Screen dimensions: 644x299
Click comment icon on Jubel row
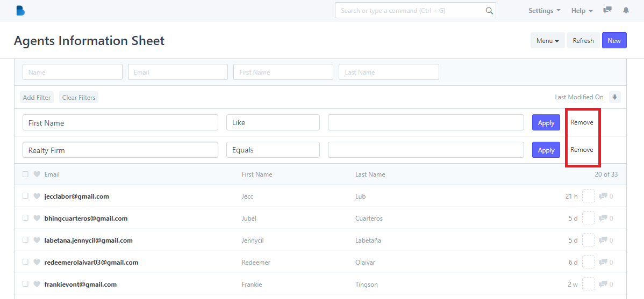pyautogui.click(x=603, y=218)
